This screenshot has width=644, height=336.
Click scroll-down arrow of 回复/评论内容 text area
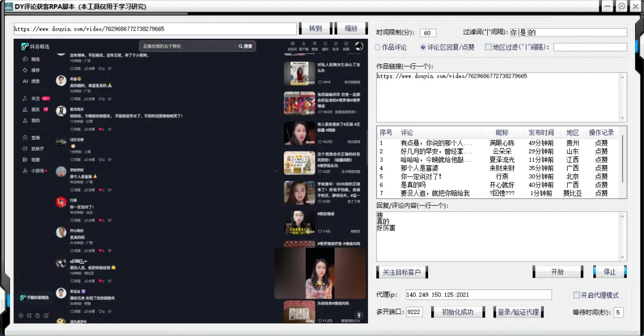coord(623,257)
